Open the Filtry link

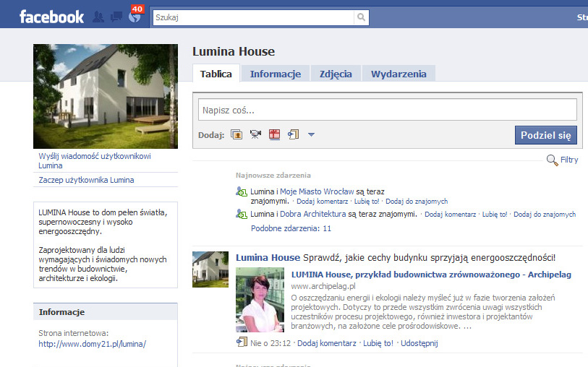pyautogui.click(x=569, y=160)
